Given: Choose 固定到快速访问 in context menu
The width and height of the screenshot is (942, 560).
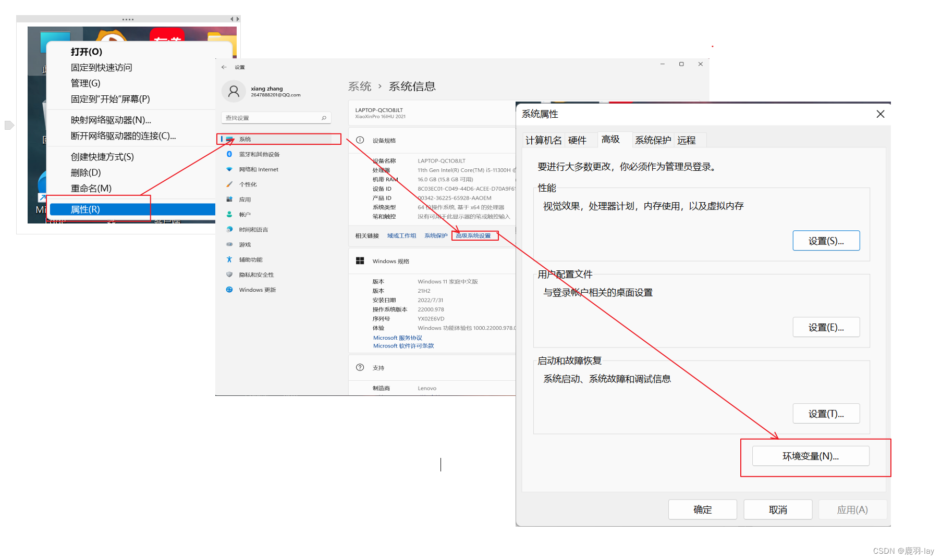Looking at the screenshot, I should tap(102, 67).
